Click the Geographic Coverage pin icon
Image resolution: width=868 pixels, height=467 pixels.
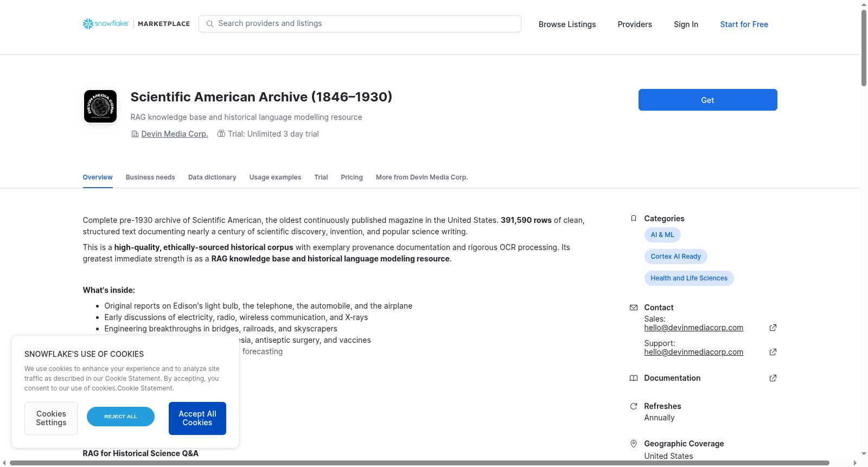click(x=633, y=444)
